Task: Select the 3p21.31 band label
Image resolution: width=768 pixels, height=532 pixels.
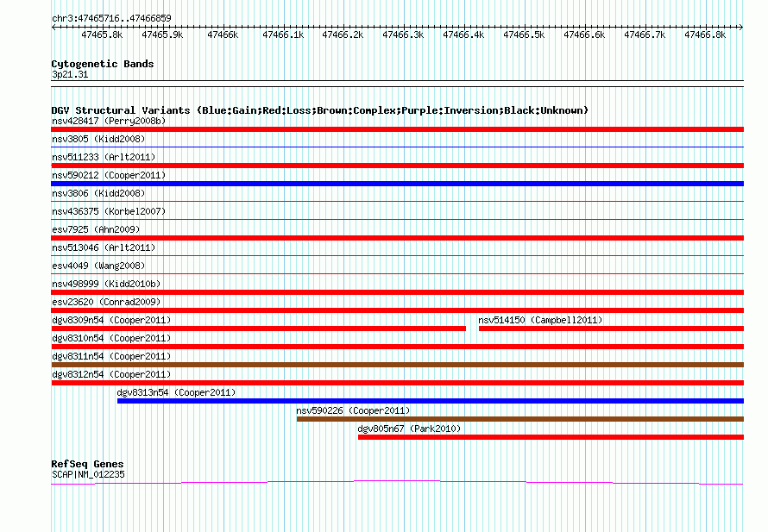Action: [x=70, y=74]
